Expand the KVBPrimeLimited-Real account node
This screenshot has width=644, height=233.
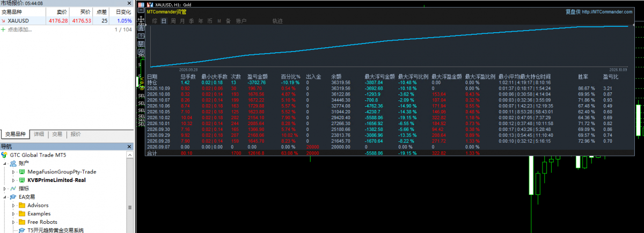[x=14, y=180]
